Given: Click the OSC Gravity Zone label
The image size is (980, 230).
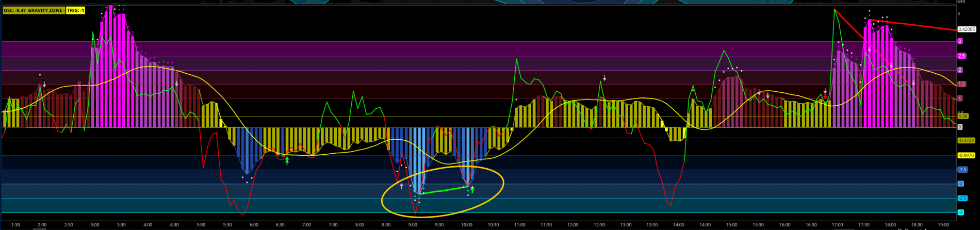Looking at the screenshot, I should [x=34, y=10].
